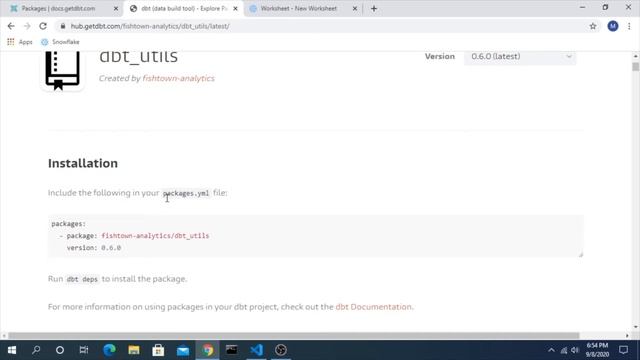Open Cortana circle icon
Image resolution: width=640 pixels, height=360 pixels.
point(60,350)
